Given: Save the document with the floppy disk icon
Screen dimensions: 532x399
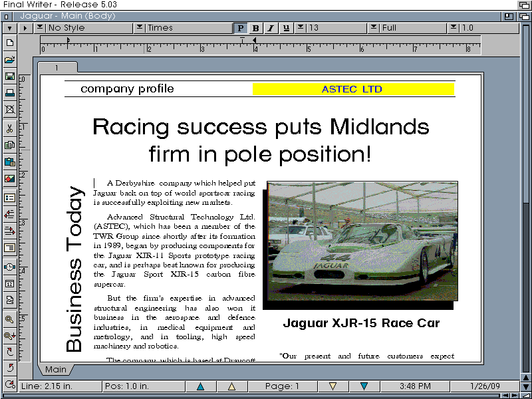Looking at the screenshot, I should pos(9,76).
